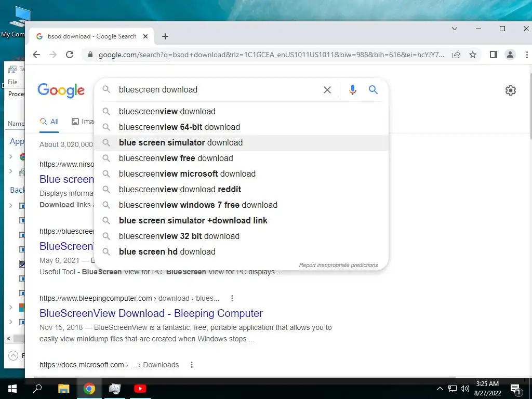Open three-dot options for docs.microsoft.com result
The image size is (532, 399).
(x=192, y=365)
